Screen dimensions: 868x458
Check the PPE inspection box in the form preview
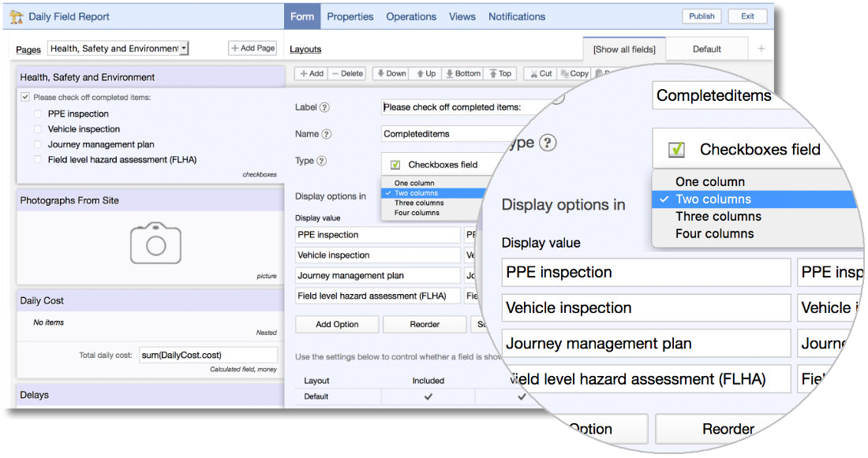click(38, 114)
